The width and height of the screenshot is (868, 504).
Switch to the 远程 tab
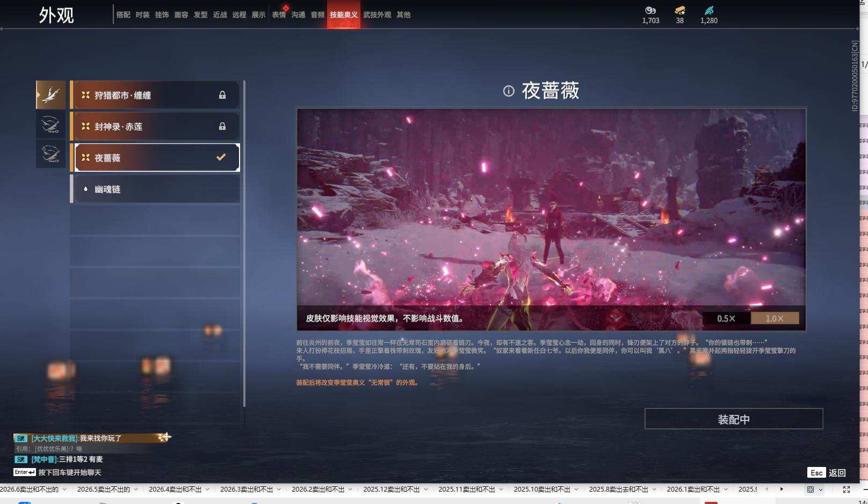click(239, 14)
